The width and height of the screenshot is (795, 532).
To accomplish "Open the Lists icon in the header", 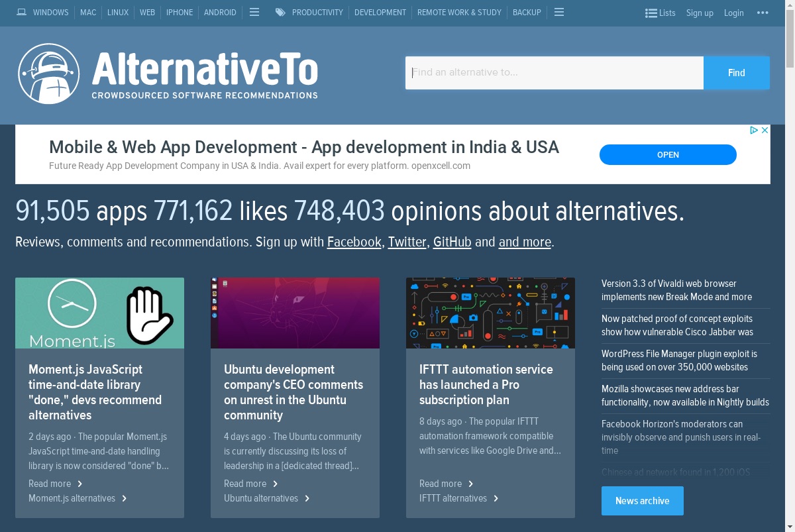I will (x=651, y=13).
